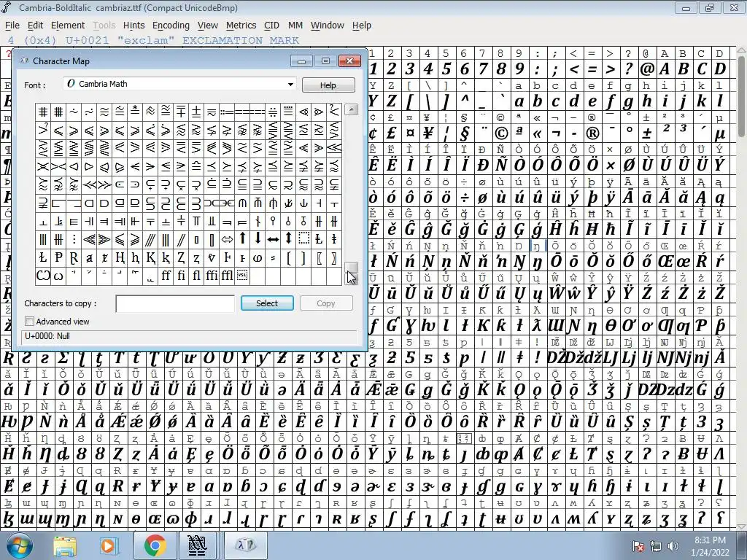Choose the ffi ligature in Character Map
The image size is (747, 560).
(x=212, y=276)
